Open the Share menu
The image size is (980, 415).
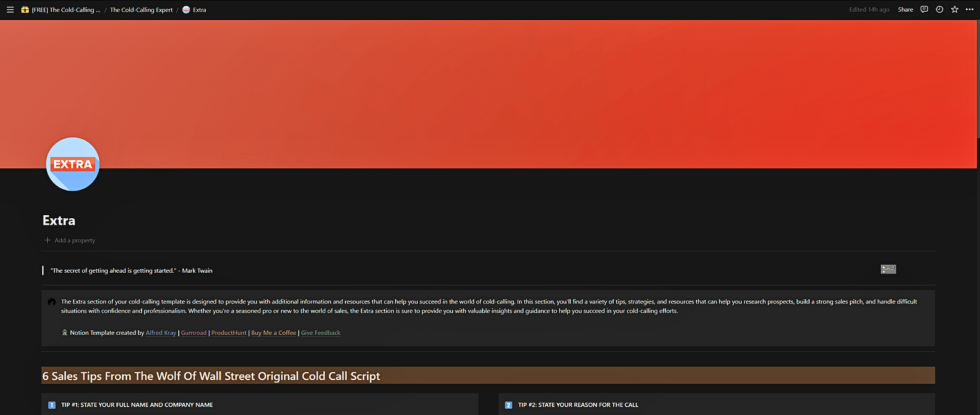[905, 10]
